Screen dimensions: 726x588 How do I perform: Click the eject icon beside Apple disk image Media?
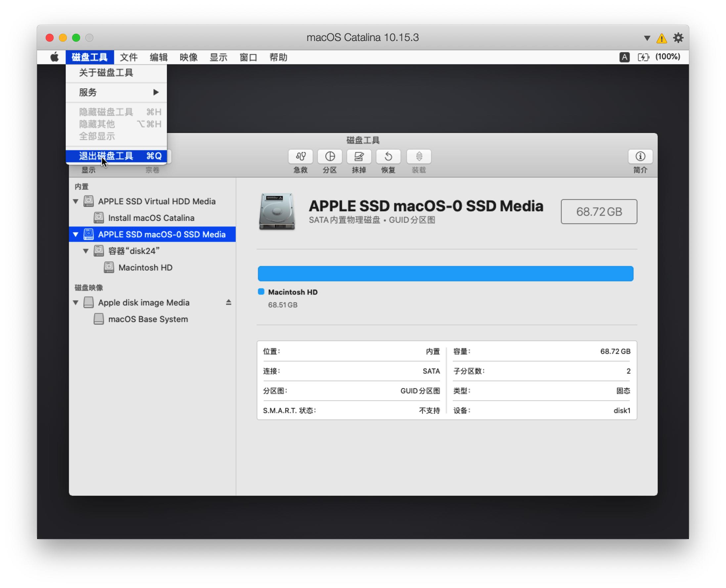pos(228,302)
